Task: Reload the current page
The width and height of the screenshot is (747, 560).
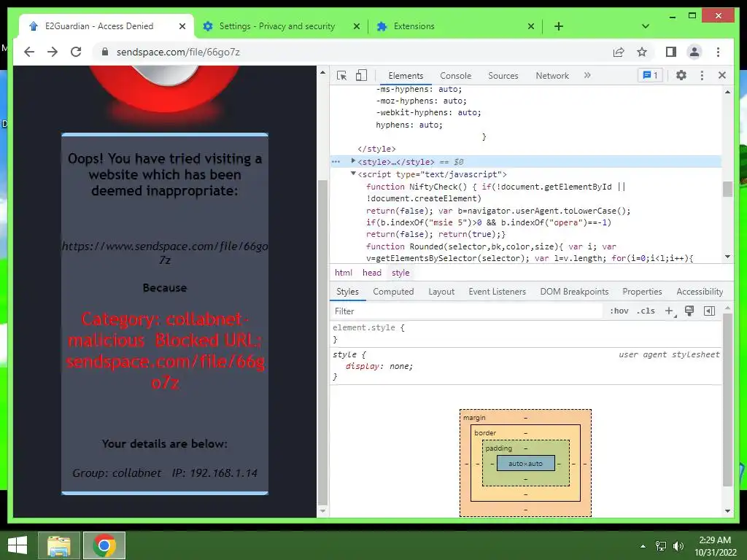Action: pyautogui.click(x=76, y=52)
